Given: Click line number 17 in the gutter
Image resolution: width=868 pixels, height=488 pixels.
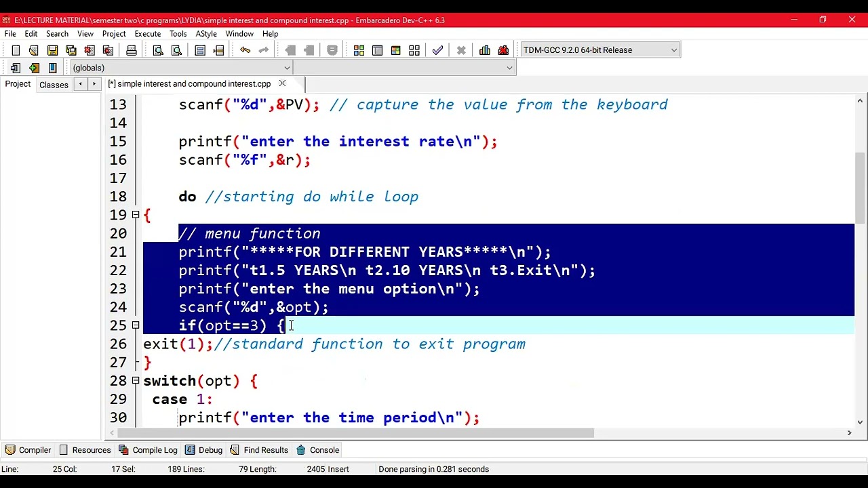Looking at the screenshot, I should pos(118,178).
